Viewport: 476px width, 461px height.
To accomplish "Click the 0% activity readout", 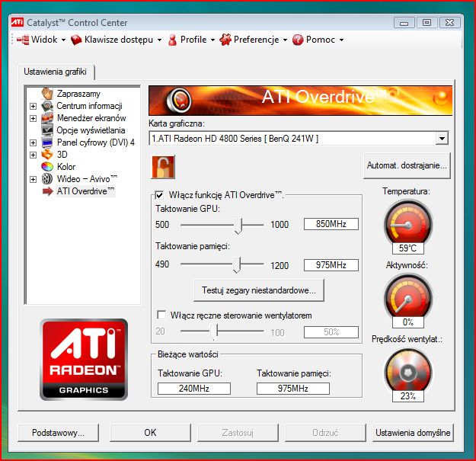I will [407, 322].
